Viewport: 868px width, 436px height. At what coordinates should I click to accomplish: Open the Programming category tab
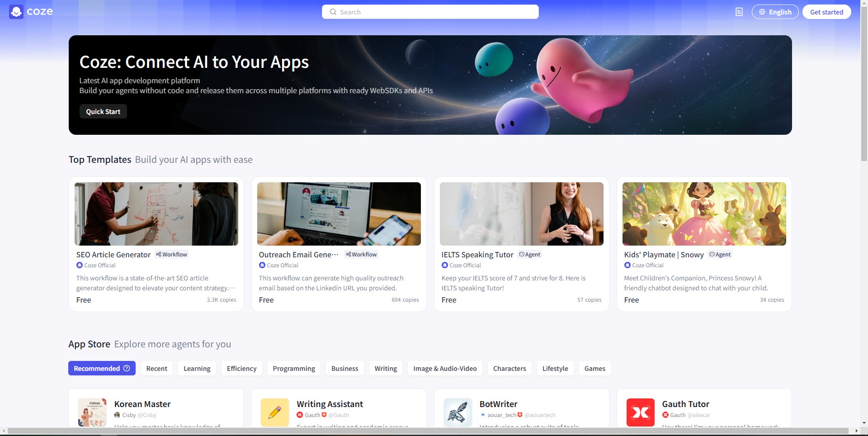294,368
